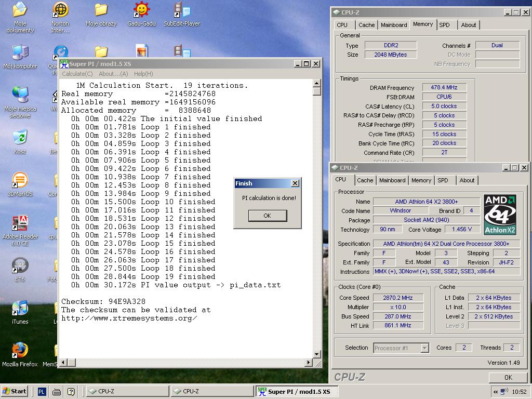532x399 pixels.
Task: Switch to first CPU-Z taskbar button
Action: [x=128, y=391]
